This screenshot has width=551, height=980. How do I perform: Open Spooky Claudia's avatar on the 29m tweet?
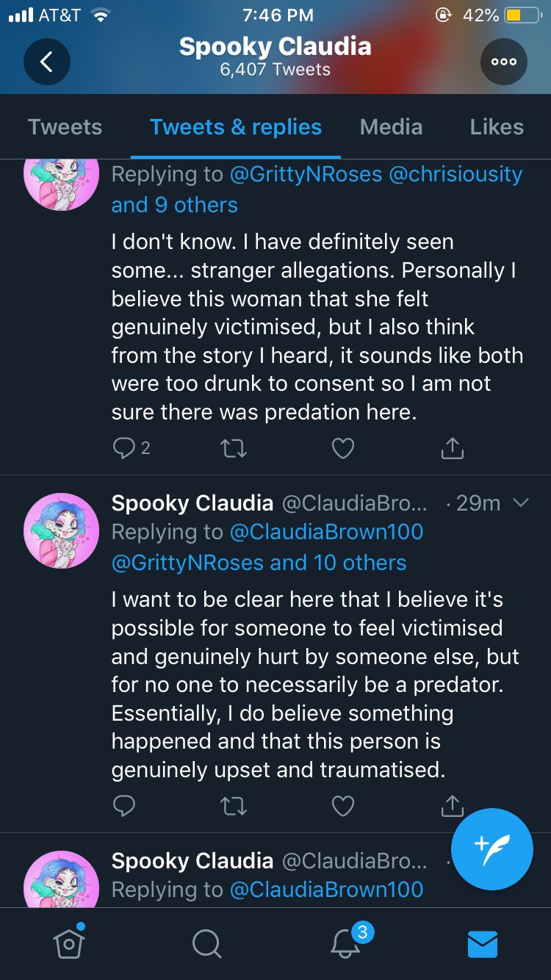tap(61, 530)
